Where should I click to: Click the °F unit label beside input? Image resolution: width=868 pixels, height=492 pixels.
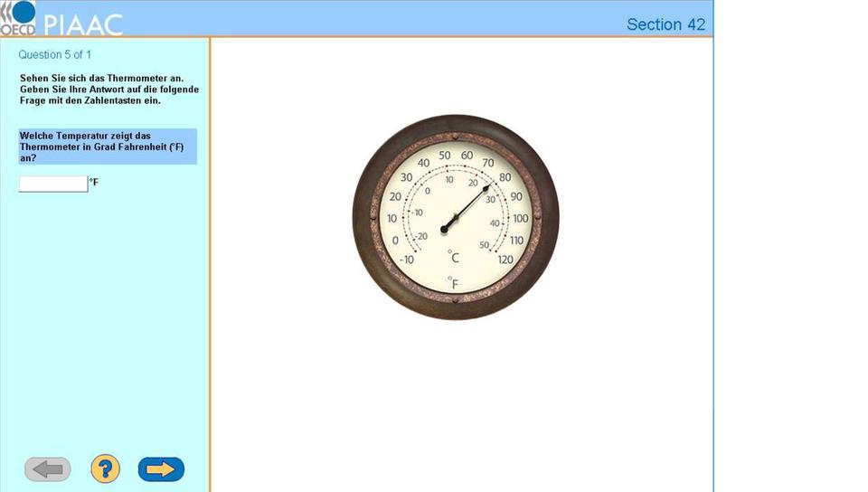coord(93,182)
